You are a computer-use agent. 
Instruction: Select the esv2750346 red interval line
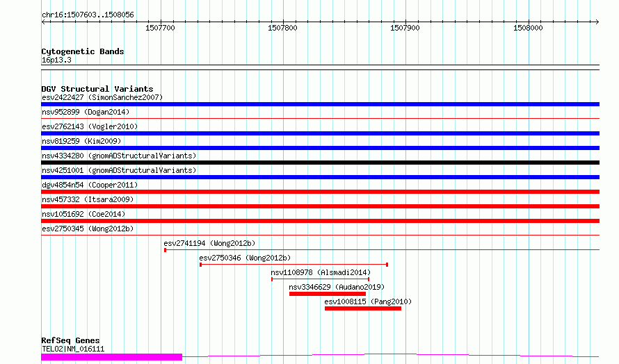[294, 264]
